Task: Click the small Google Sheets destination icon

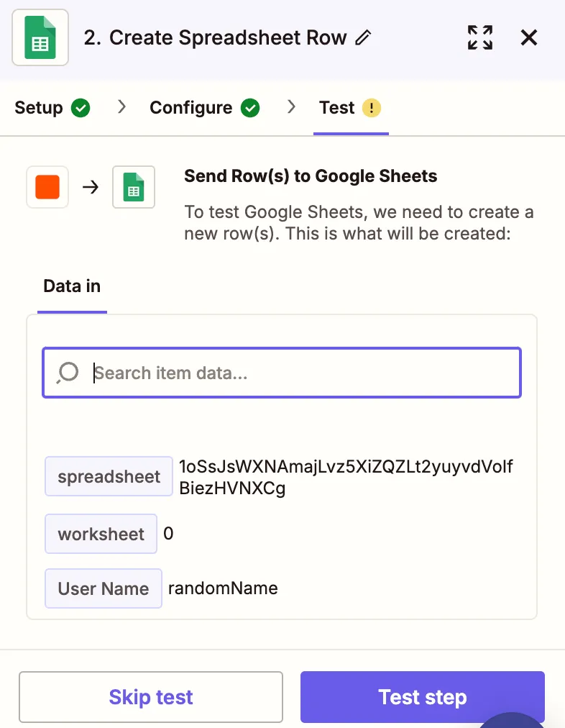Action: (x=134, y=187)
